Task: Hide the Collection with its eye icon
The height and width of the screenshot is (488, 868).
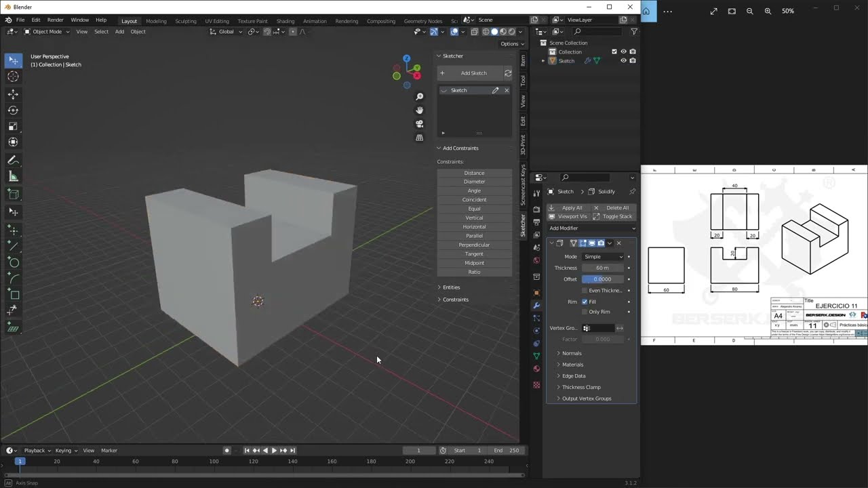Action: click(x=623, y=52)
